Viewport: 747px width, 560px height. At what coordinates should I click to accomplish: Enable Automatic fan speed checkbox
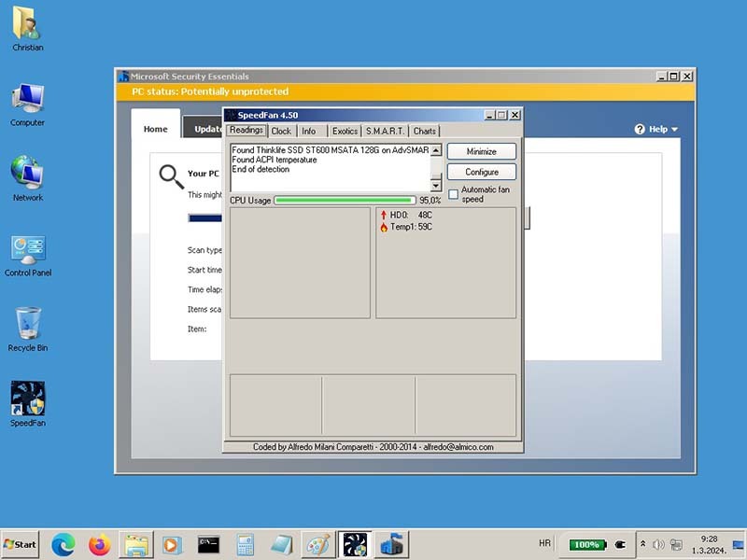[x=454, y=194]
